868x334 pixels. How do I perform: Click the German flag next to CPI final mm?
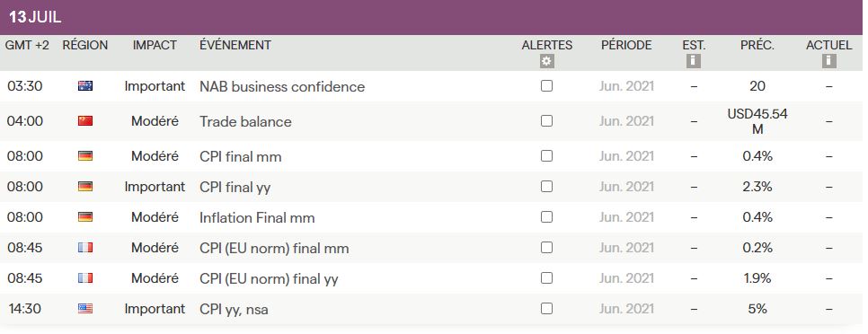click(x=85, y=156)
